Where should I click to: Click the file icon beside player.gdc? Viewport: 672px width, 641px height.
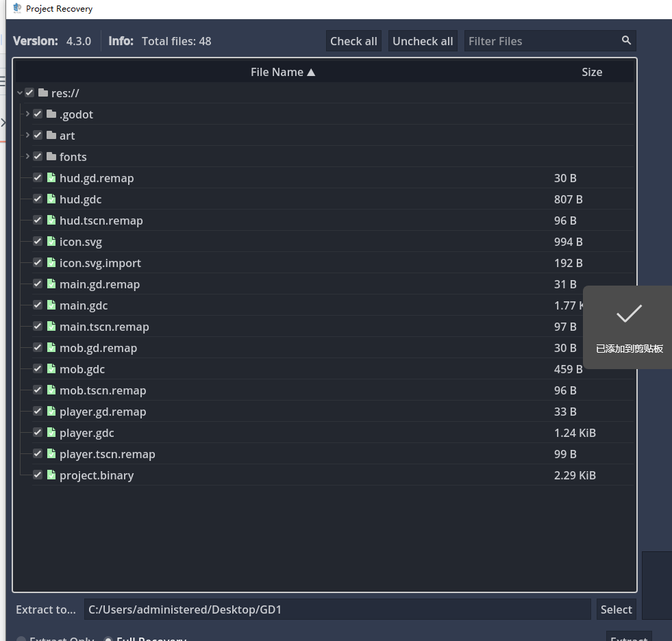tap(51, 433)
